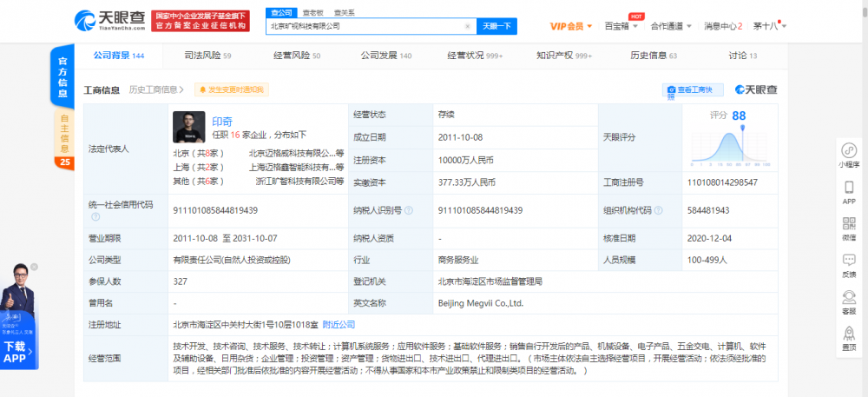Expand the 历史工商信息 section
This screenshot has width=868, height=397.
coord(157,89)
